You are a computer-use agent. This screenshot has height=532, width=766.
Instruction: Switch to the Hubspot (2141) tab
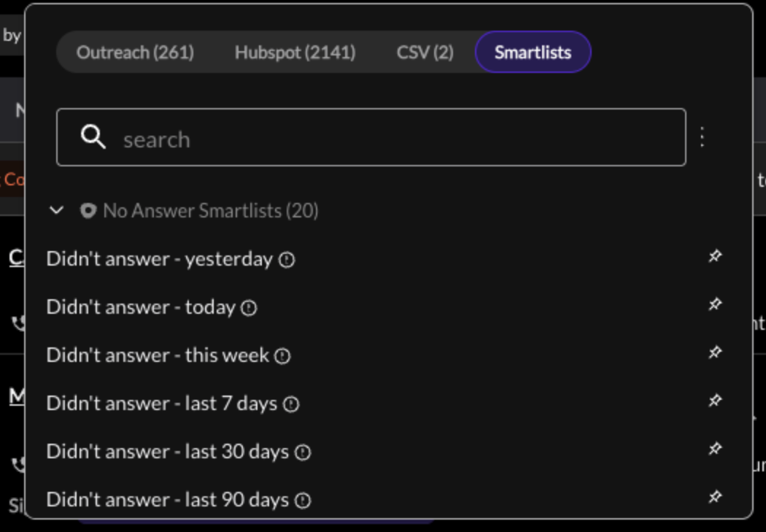pyautogui.click(x=295, y=53)
